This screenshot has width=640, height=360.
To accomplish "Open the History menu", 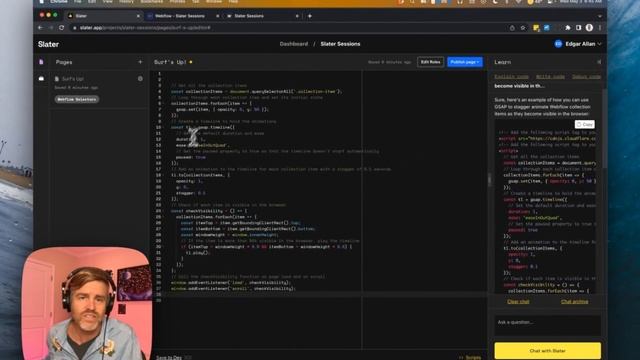I will 126,2.
